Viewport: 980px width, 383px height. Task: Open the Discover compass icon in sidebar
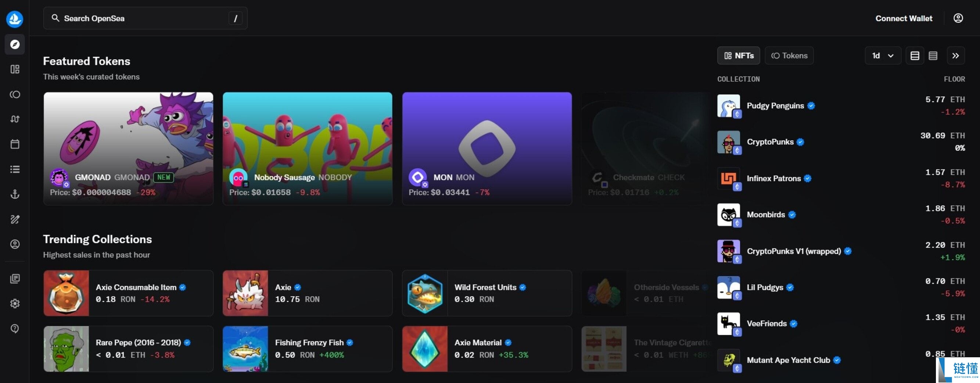click(15, 44)
